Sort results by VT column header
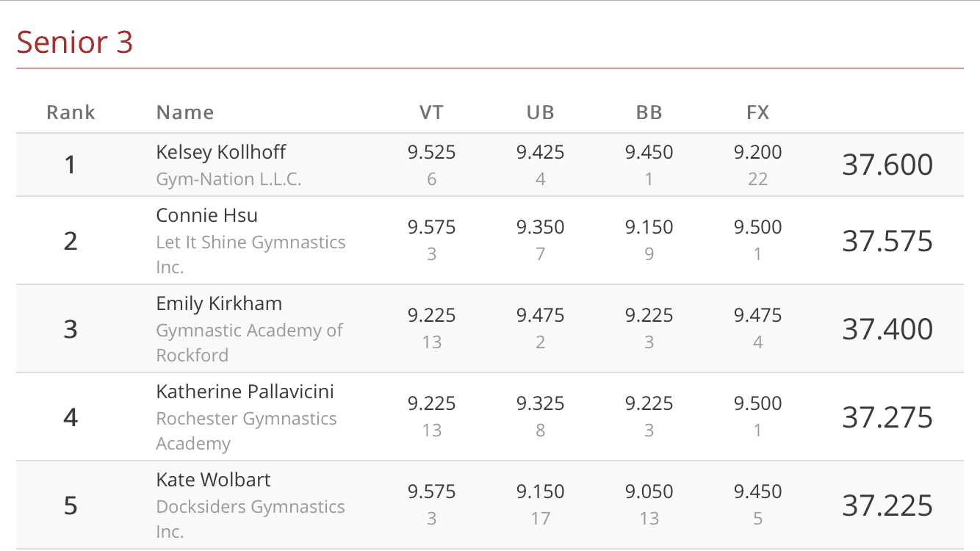The image size is (980, 551). [x=431, y=112]
